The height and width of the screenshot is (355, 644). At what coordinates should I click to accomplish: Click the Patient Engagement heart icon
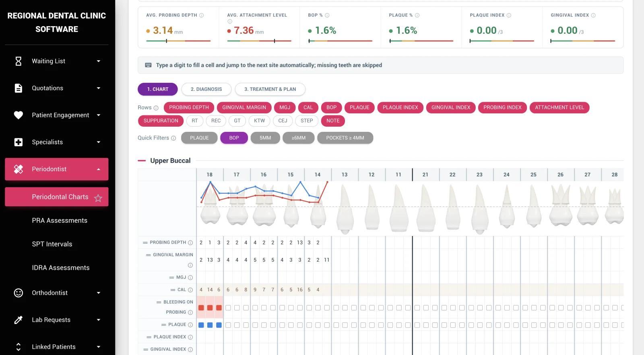(19, 115)
